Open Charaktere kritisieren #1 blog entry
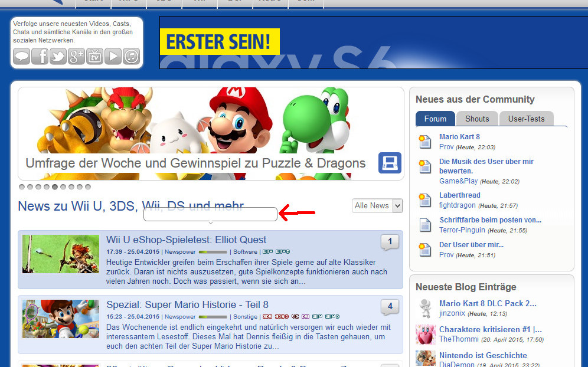Viewport: 588px width, 367px height. 491,329
